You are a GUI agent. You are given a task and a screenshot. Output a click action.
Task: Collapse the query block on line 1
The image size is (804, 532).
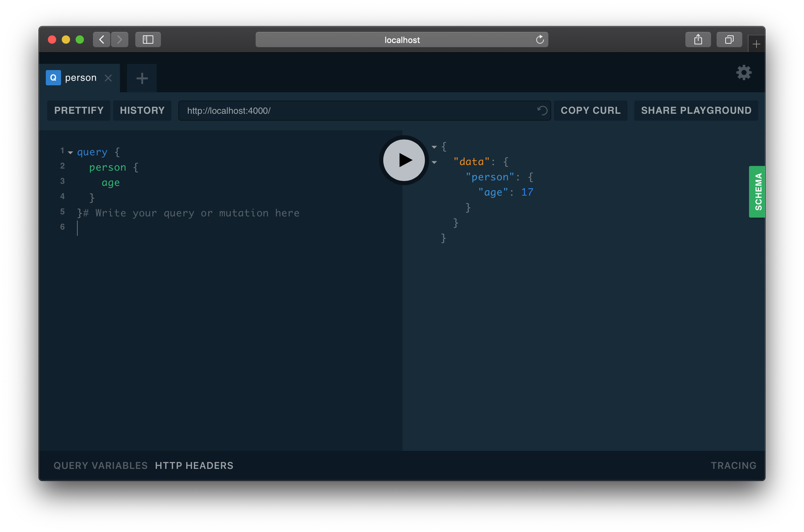click(x=70, y=152)
